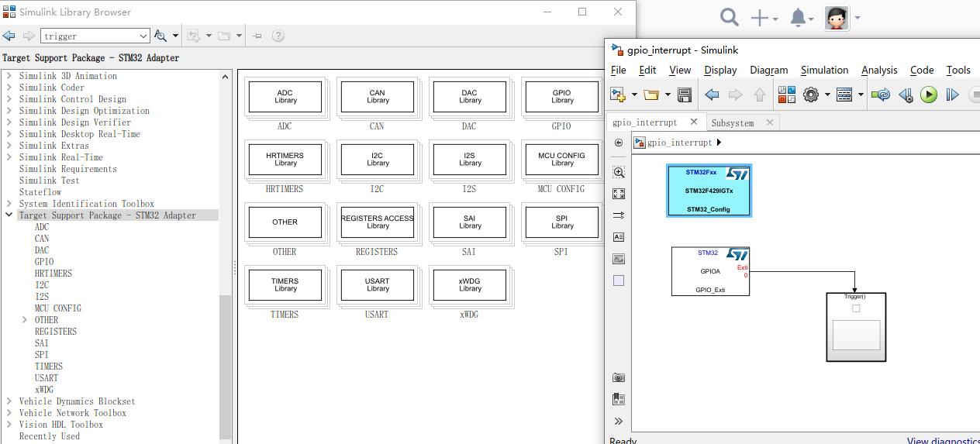Screen dimensions: 980x444
Task: Go back in Library Browser navigation
Action: 9,36
